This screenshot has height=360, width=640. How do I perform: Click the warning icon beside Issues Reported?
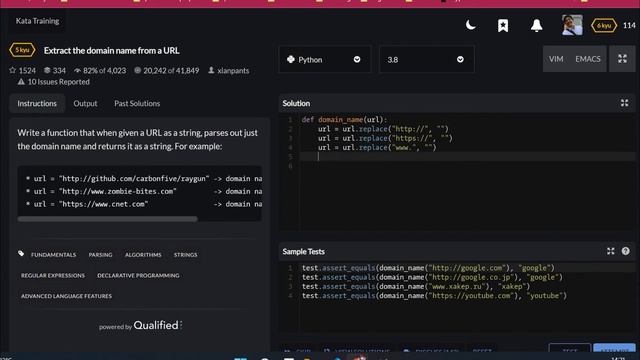(21, 82)
